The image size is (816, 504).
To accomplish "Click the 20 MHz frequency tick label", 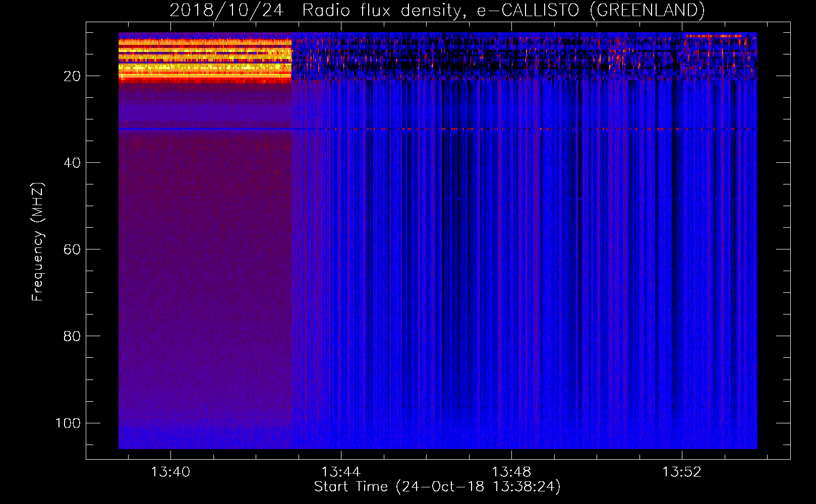I will [72, 76].
